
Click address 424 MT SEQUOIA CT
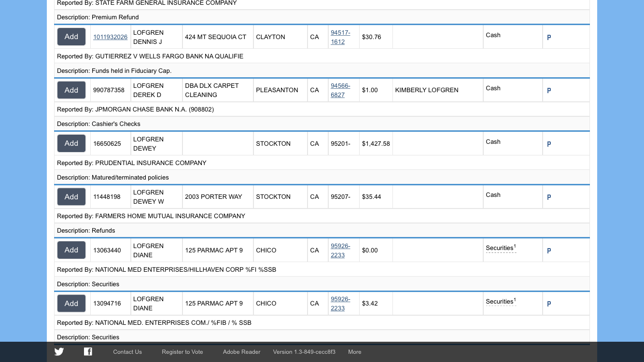click(216, 37)
